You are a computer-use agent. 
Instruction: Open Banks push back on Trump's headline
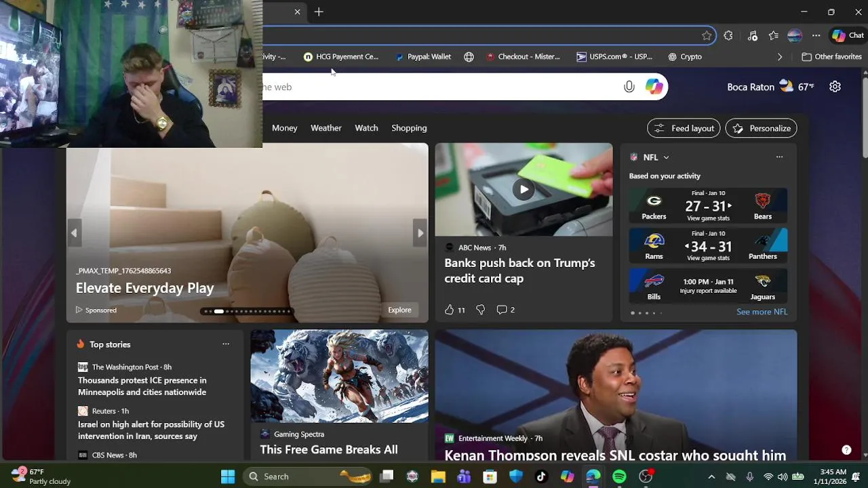click(519, 270)
